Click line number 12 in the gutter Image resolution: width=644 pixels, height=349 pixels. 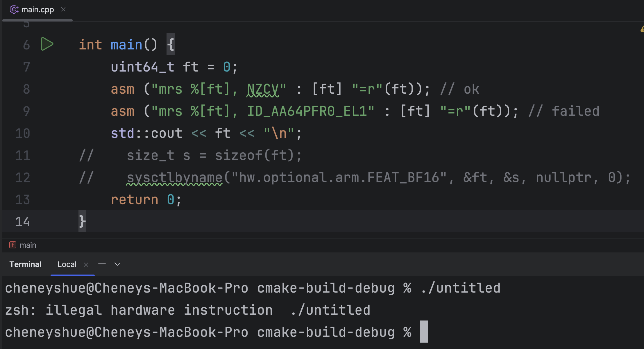pyautogui.click(x=23, y=177)
